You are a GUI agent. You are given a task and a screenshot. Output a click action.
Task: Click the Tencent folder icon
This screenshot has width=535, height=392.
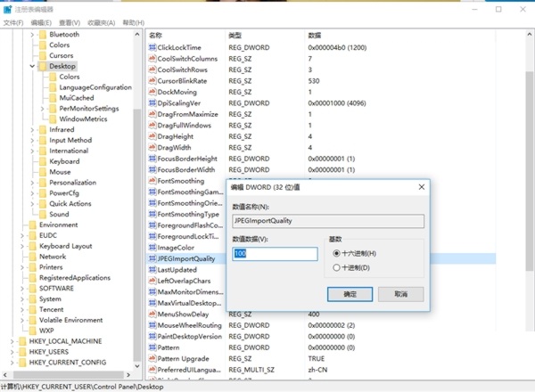tap(33, 309)
